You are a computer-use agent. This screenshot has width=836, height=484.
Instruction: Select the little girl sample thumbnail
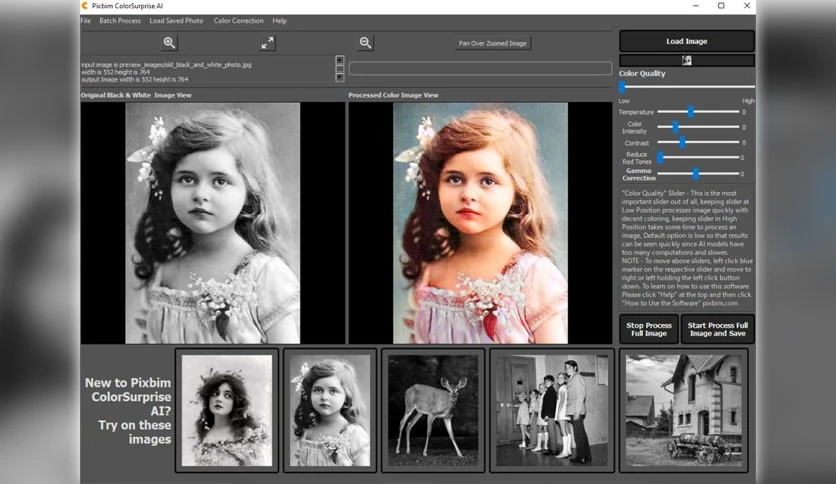(330, 410)
